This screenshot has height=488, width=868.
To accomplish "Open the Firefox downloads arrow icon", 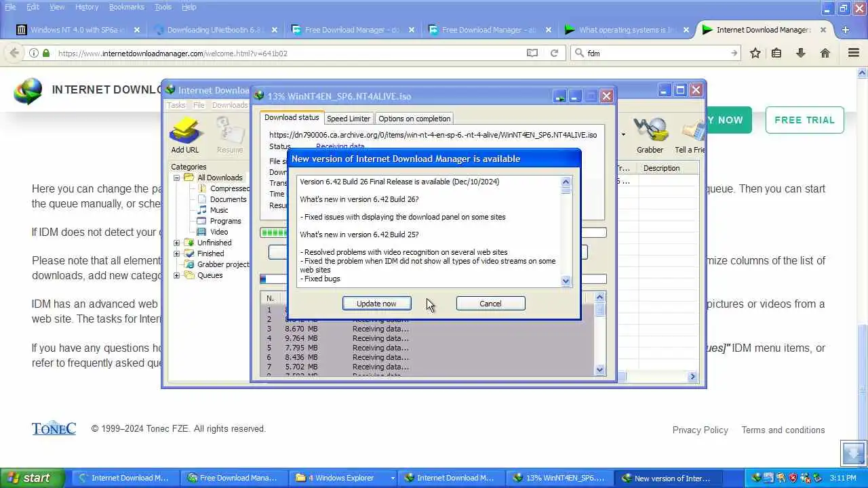I will (x=801, y=53).
